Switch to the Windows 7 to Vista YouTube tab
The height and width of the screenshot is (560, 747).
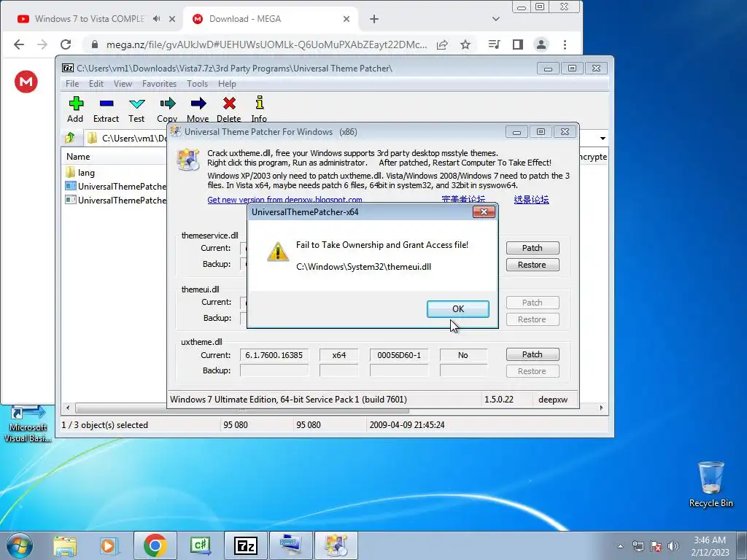click(x=89, y=19)
